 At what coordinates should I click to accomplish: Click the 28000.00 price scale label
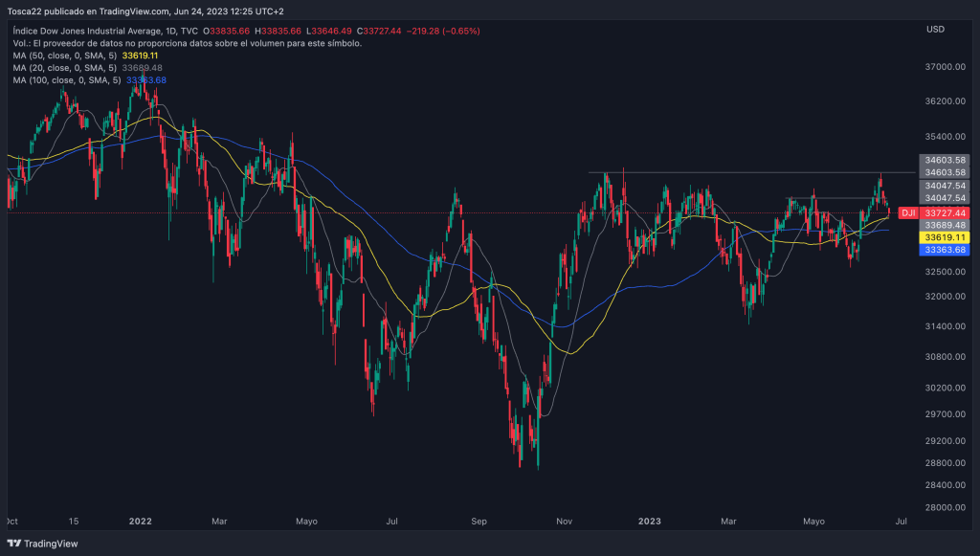943,507
